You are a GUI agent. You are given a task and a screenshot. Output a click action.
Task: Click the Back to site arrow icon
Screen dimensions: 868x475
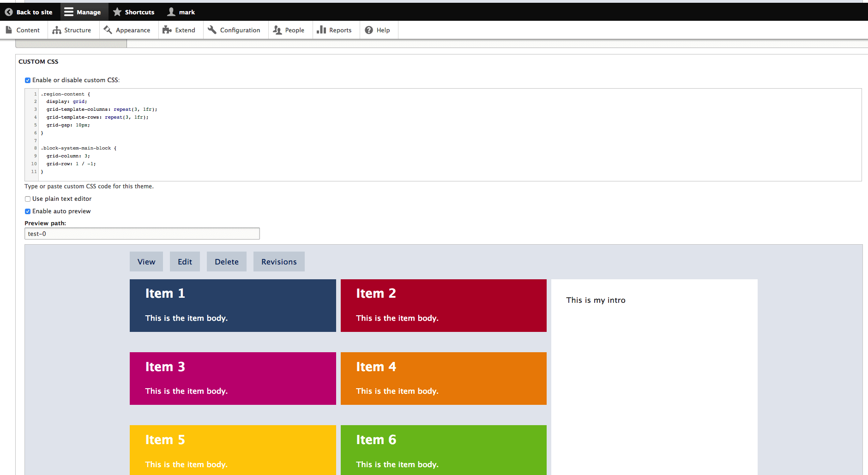(9, 12)
